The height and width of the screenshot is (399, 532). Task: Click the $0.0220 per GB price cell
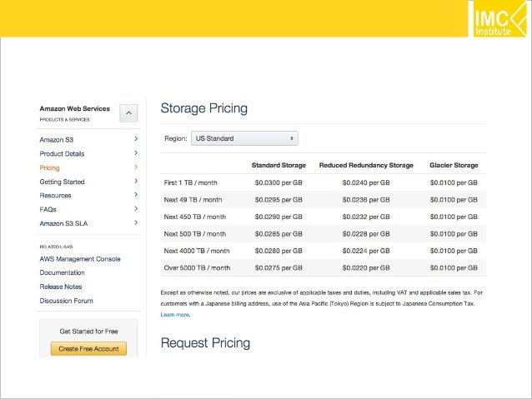click(x=366, y=268)
